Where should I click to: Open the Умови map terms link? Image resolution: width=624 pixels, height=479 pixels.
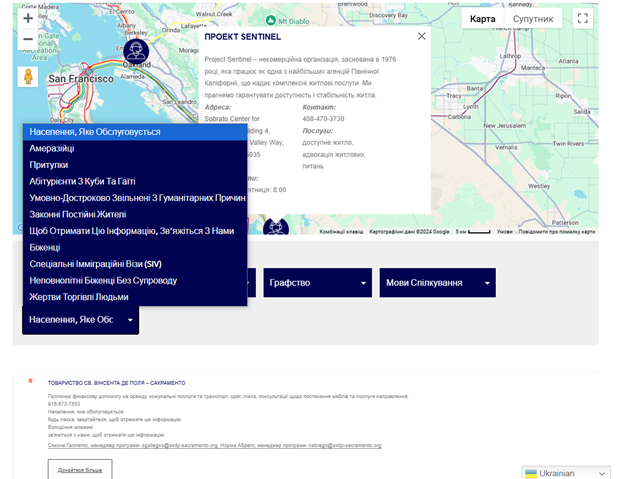pos(504,232)
